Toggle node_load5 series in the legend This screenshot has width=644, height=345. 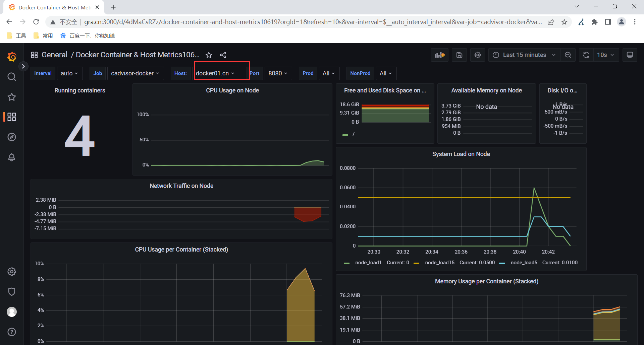pos(524,263)
